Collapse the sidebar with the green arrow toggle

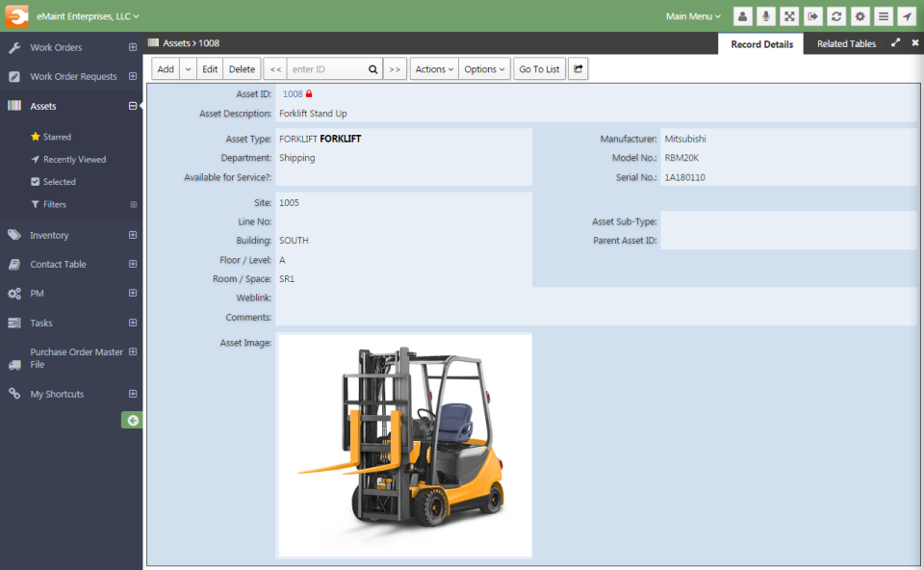[132, 420]
